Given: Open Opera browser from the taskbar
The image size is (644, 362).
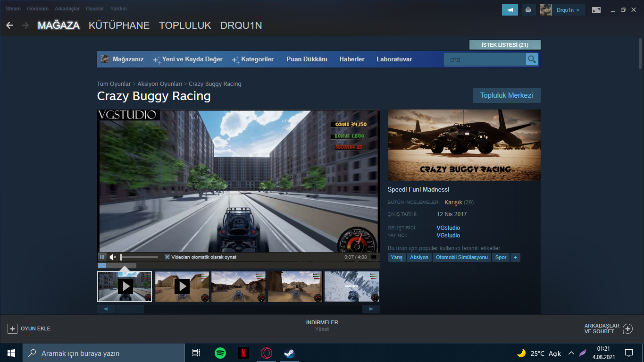Looking at the screenshot, I should pyautogui.click(x=267, y=353).
